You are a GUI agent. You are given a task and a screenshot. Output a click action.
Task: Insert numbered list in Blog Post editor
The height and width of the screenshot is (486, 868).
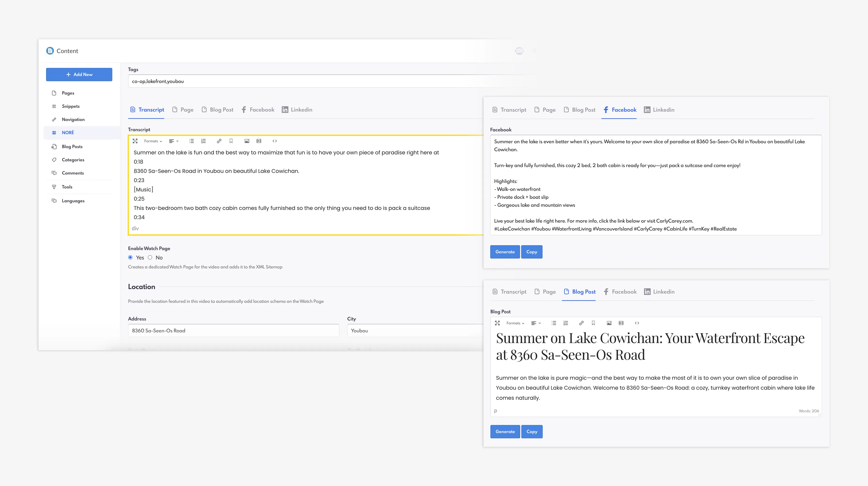click(566, 323)
